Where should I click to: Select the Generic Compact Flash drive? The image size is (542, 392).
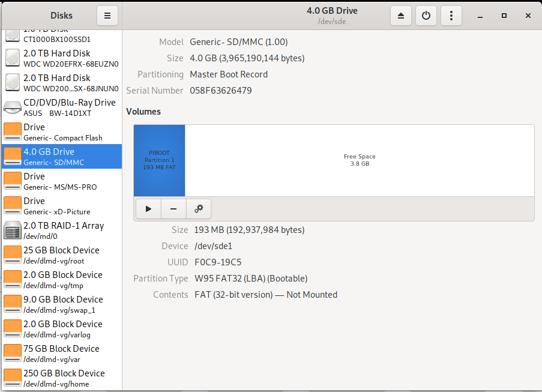(62, 132)
